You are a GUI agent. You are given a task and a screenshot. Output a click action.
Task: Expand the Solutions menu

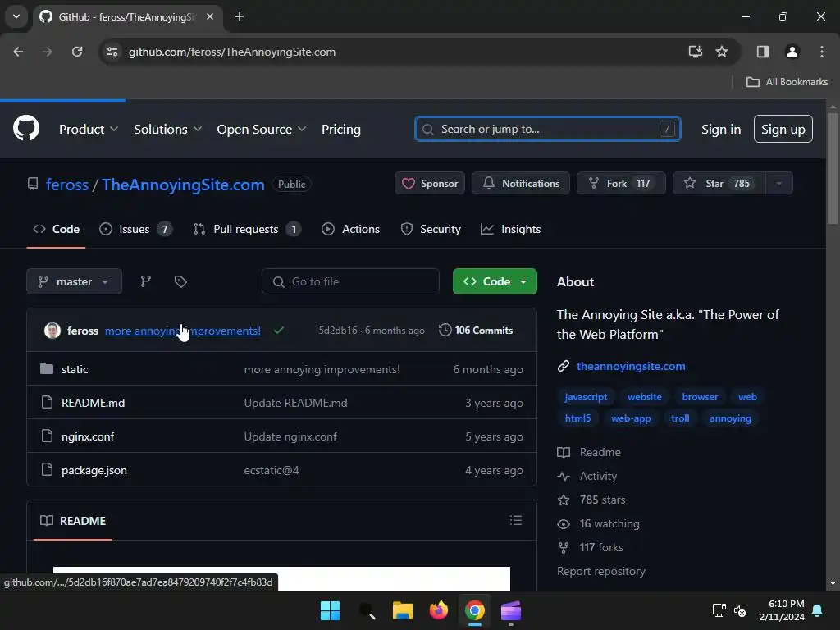(x=167, y=129)
